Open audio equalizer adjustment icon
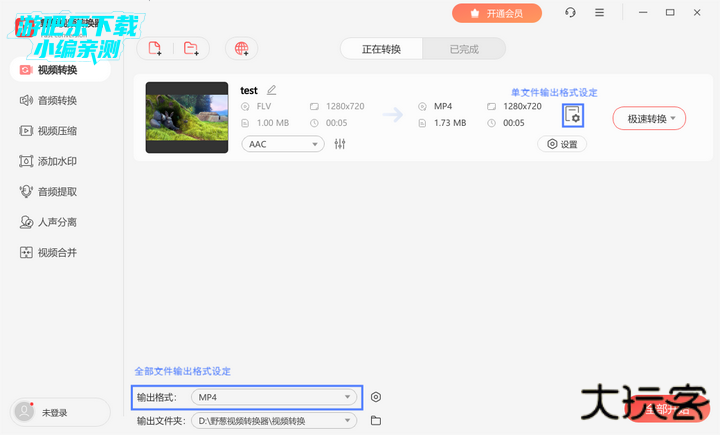This screenshot has height=435, width=720. (x=340, y=144)
